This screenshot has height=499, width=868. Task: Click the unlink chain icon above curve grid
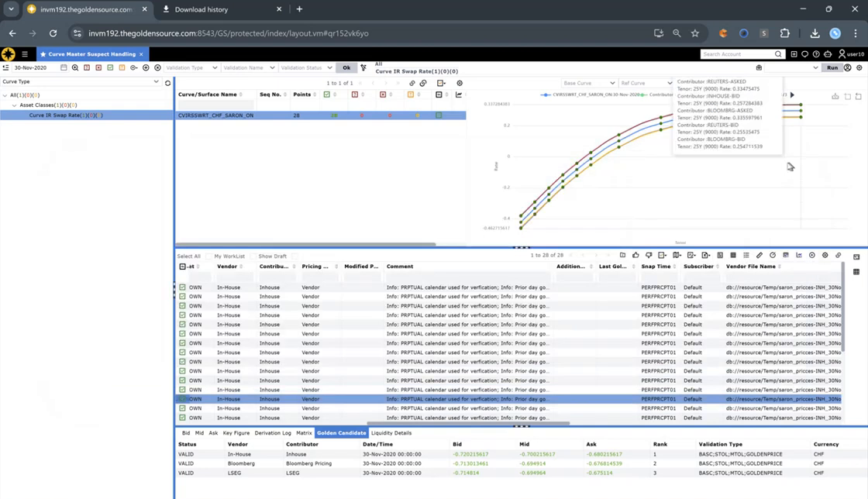tap(423, 83)
